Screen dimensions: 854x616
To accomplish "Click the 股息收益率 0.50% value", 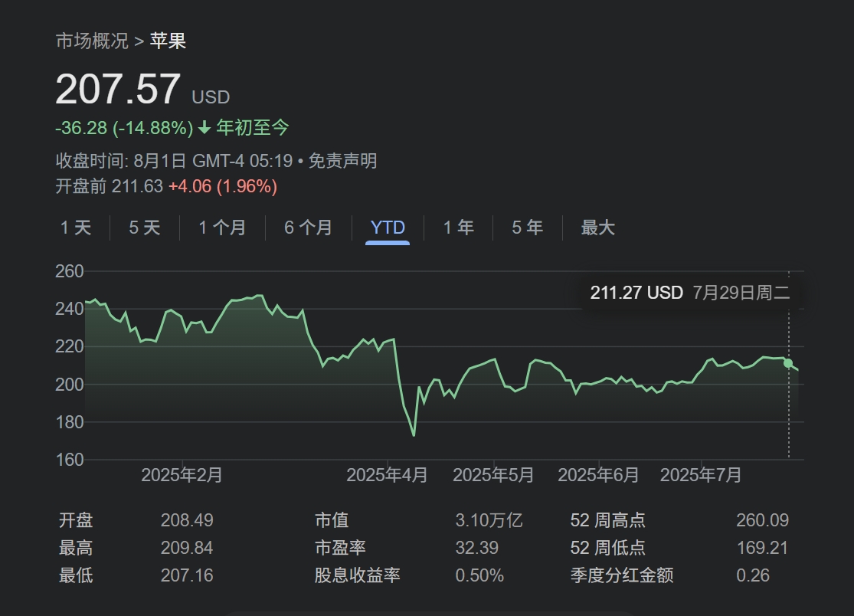I will pos(479,575).
